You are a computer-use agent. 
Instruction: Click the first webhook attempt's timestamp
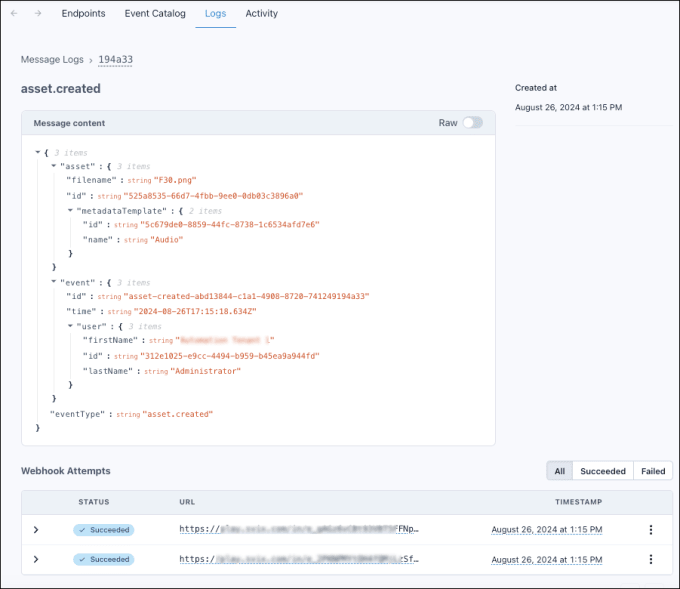point(546,530)
